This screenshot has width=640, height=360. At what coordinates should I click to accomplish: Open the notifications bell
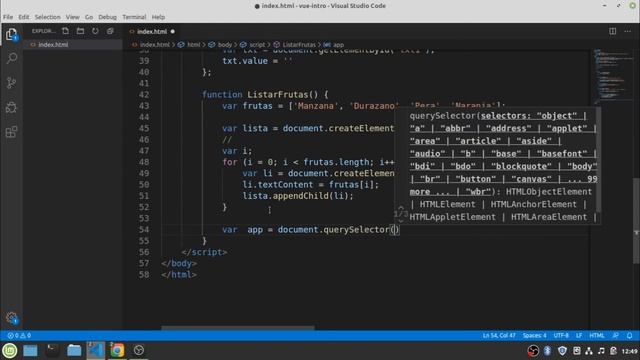[629, 336]
